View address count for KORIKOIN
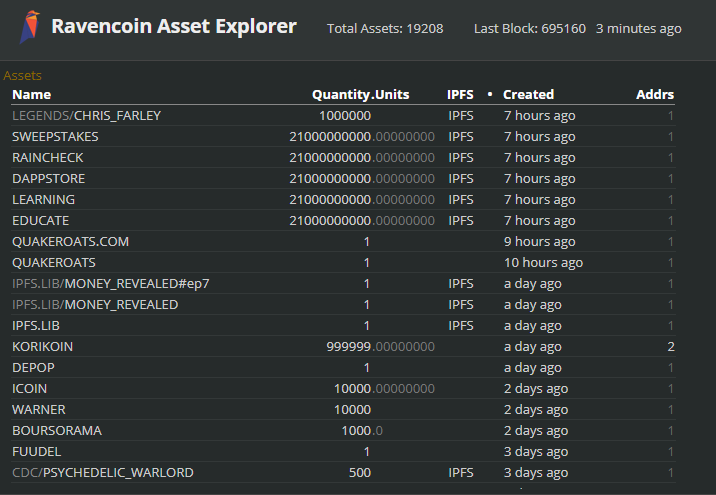This screenshot has height=495, width=716. [x=670, y=347]
